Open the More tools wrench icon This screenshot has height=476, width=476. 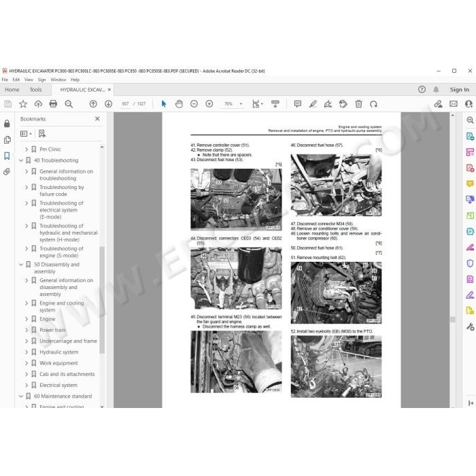pyautogui.click(x=470, y=326)
